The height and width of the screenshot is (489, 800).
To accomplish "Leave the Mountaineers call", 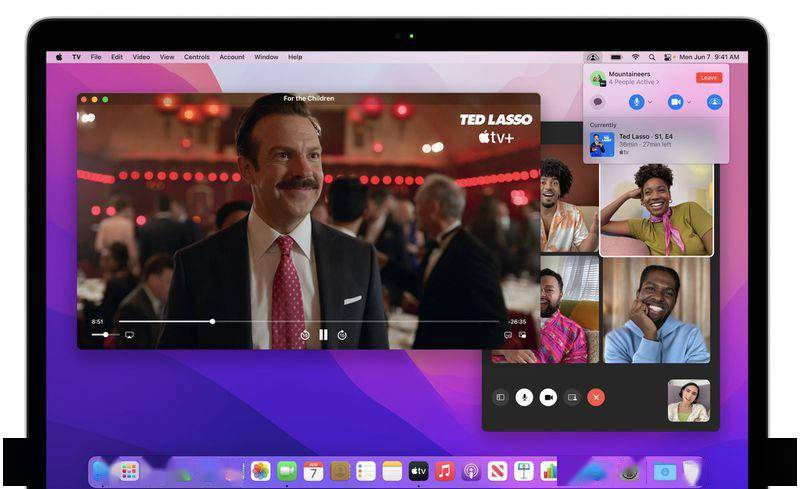I will 709,78.
